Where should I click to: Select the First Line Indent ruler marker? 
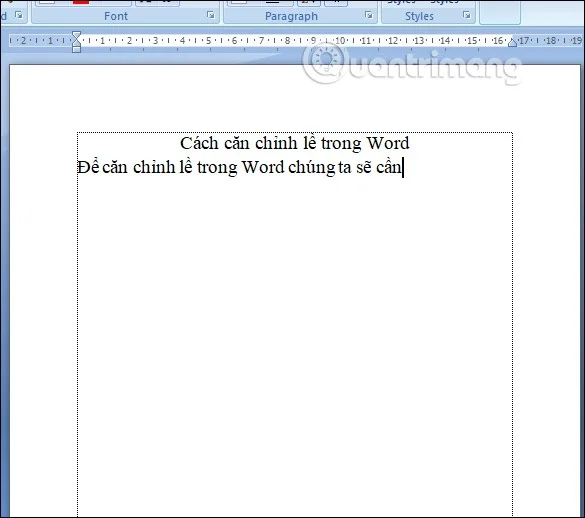[x=76, y=35]
